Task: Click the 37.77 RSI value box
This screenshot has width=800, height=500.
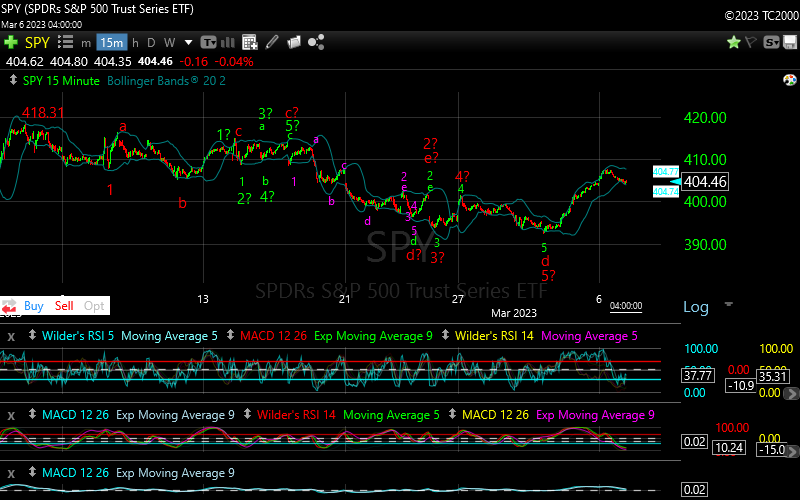Action: coord(697,376)
